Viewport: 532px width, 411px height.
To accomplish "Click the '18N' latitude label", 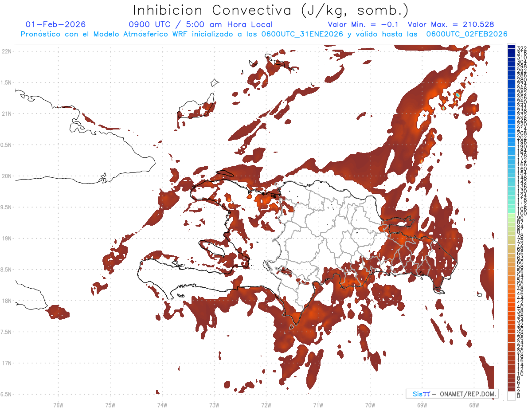I will point(6,301).
